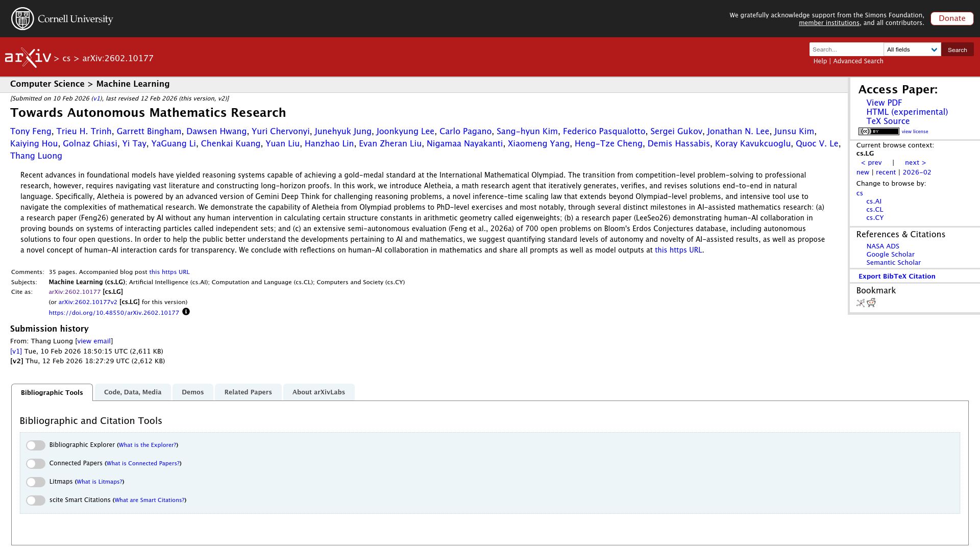Open the Google Scholar citations link
The height and width of the screenshot is (551, 980).
point(890,255)
